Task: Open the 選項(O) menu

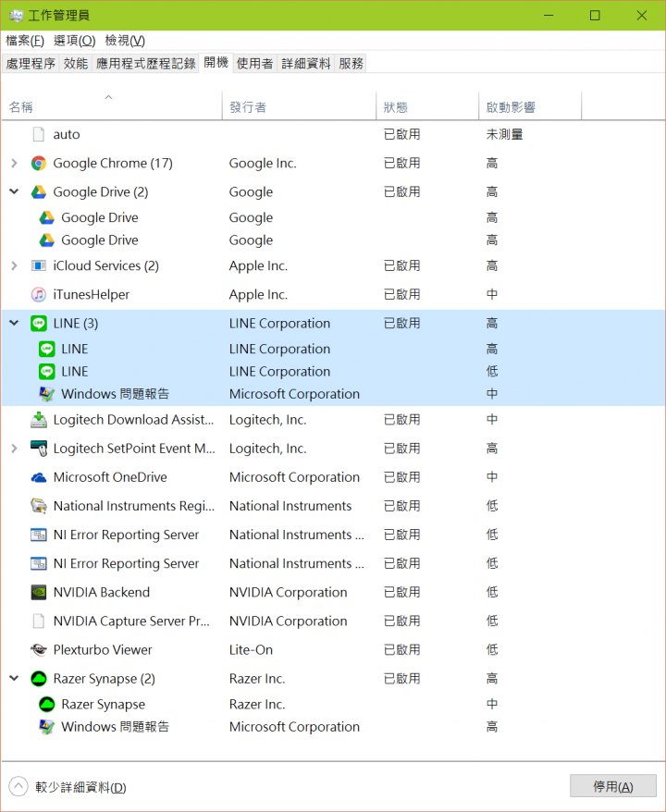Action: pyautogui.click(x=75, y=41)
